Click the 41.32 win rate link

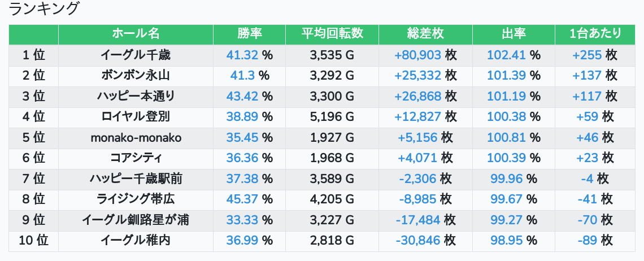click(242, 55)
